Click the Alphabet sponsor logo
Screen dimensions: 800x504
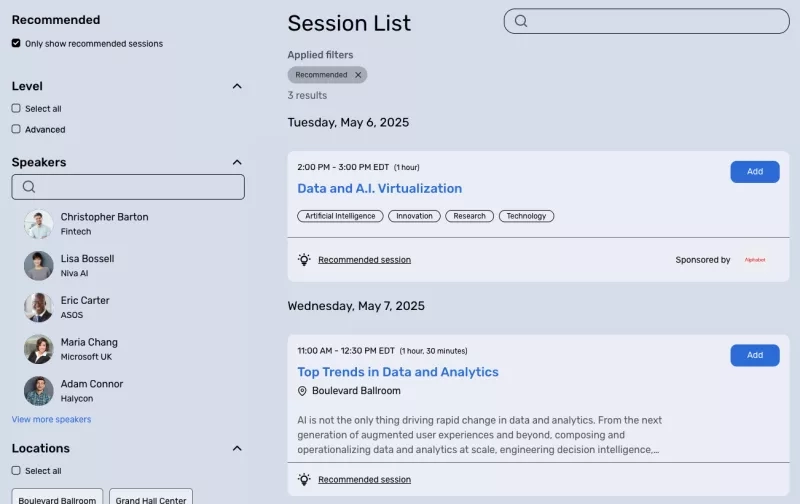pos(755,260)
